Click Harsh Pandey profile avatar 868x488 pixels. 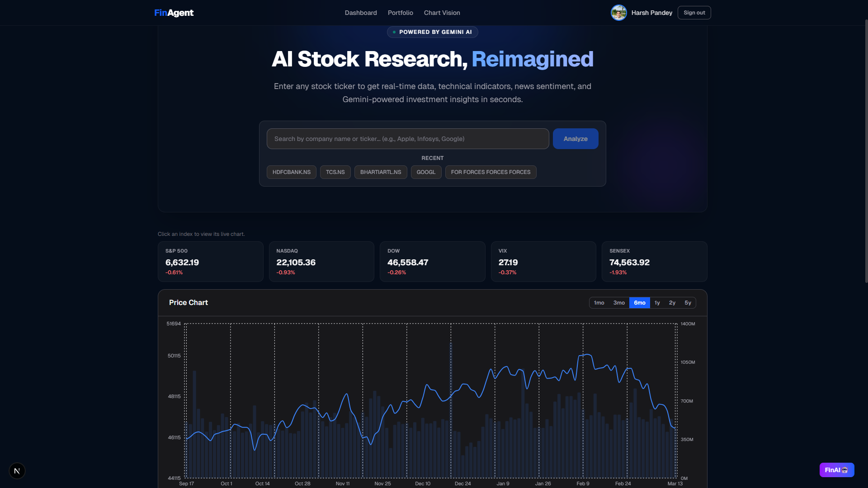pyautogui.click(x=618, y=13)
